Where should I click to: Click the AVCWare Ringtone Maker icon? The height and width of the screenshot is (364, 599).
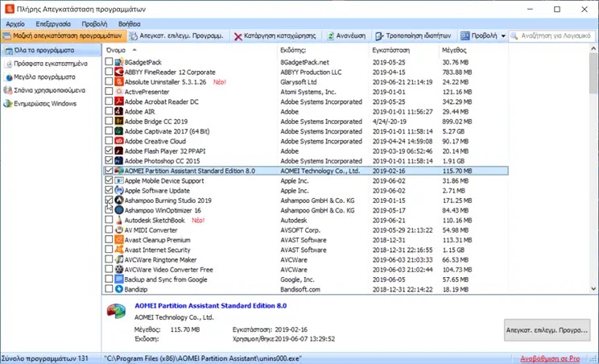click(119, 260)
